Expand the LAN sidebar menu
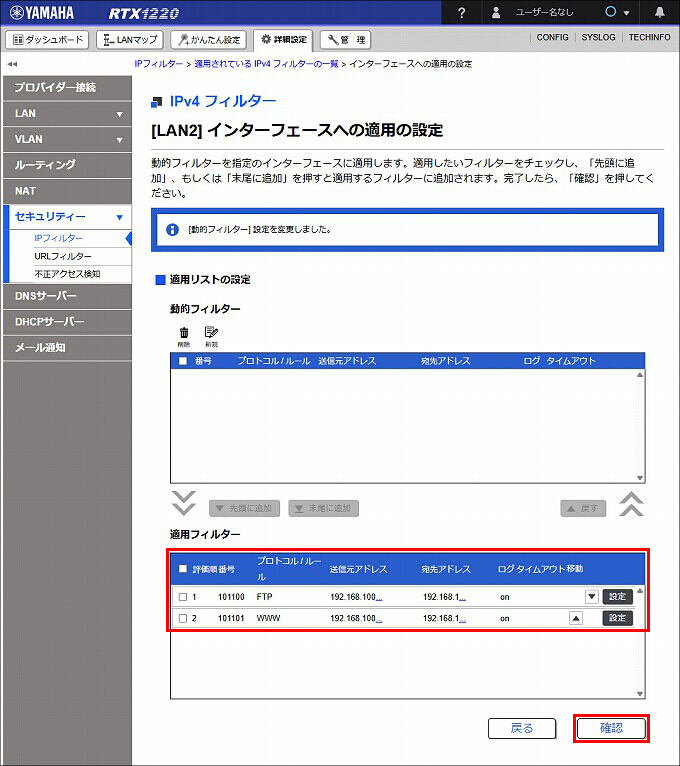Image resolution: width=680 pixels, height=766 pixels. (x=67, y=114)
